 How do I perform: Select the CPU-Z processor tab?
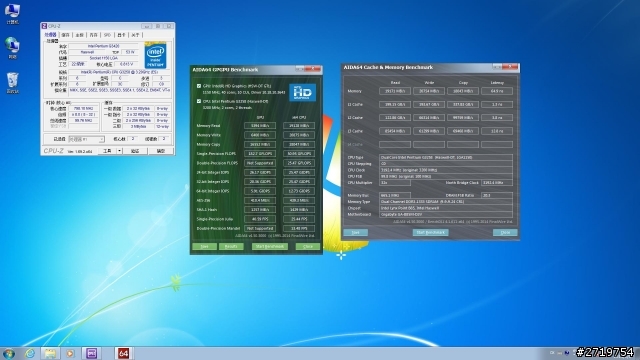tap(50, 35)
